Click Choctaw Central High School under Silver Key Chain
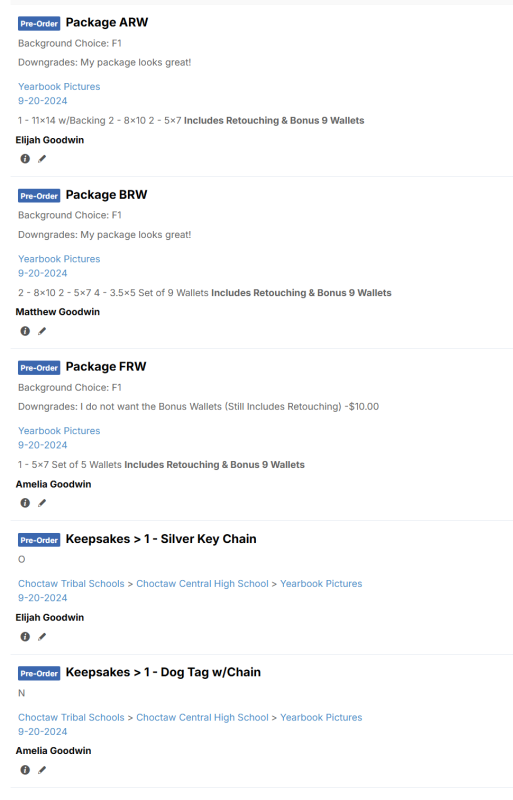This screenshot has width=513, height=800. (x=202, y=584)
